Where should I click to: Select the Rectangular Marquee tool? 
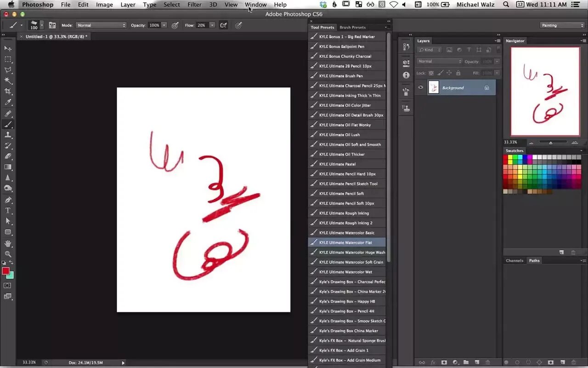8,59
